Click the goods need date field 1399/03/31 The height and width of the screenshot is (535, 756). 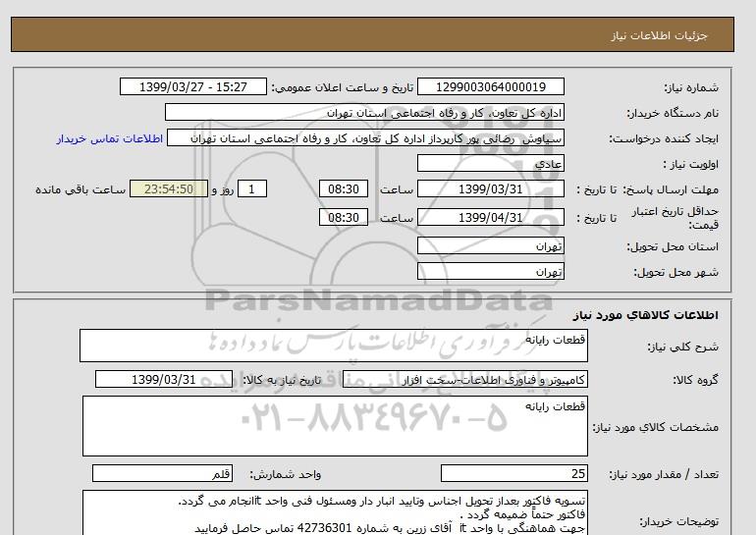click(164, 379)
